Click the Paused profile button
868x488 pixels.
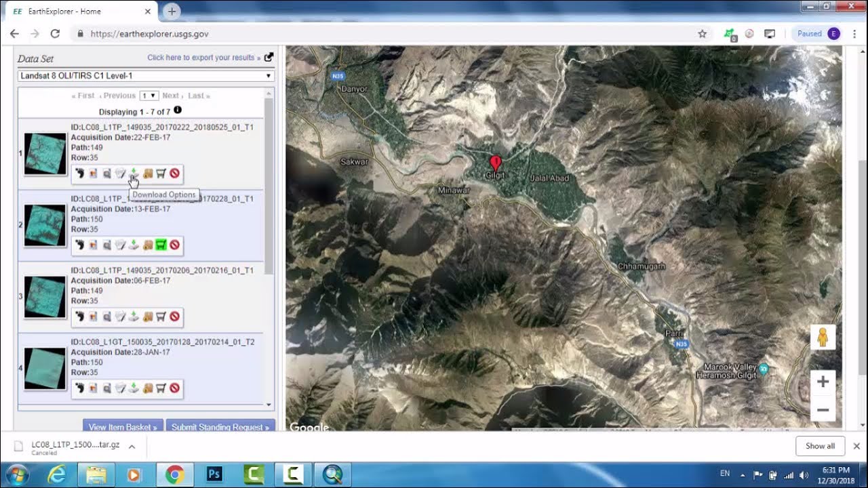(817, 34)
